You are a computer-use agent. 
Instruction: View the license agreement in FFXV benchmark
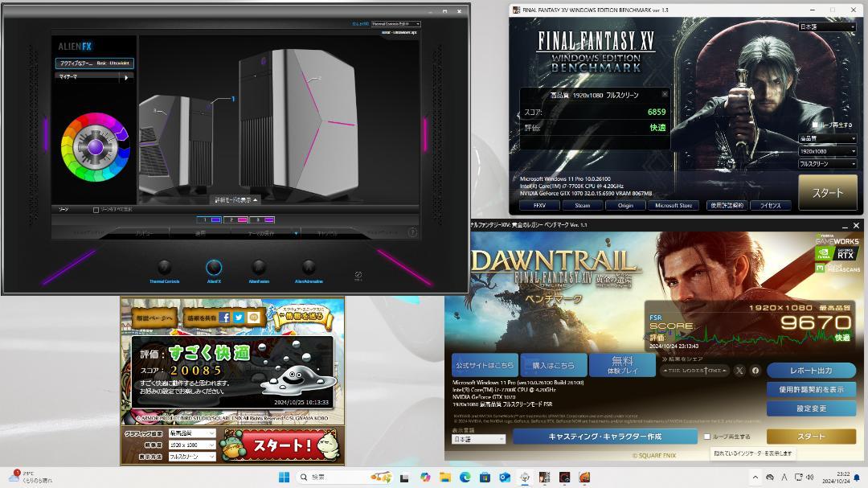(x=727, y=206)
